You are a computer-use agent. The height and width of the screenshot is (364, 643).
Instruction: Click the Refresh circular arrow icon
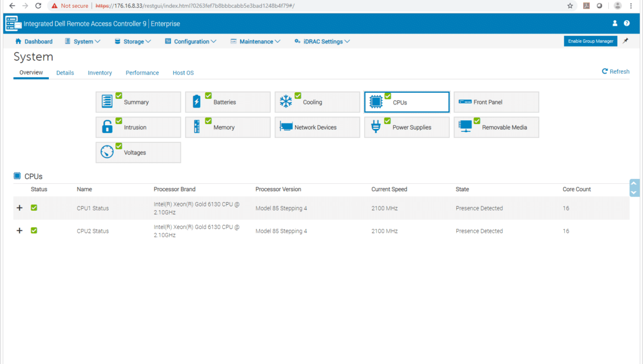pos(605,71)
